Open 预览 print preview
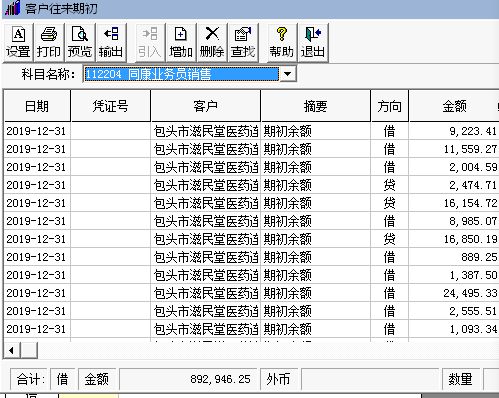The height and width of the screenshot is (398, 499). [80, 43]
